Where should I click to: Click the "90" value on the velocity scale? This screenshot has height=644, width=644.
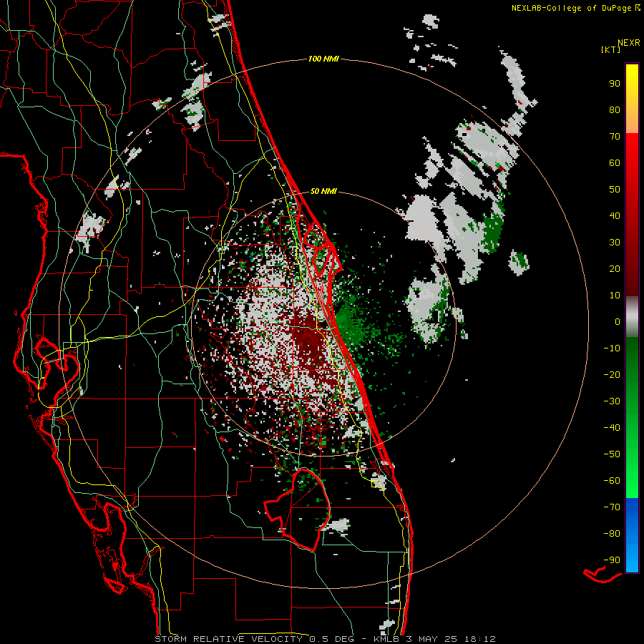pyautogui.click(x=615, y=84)
